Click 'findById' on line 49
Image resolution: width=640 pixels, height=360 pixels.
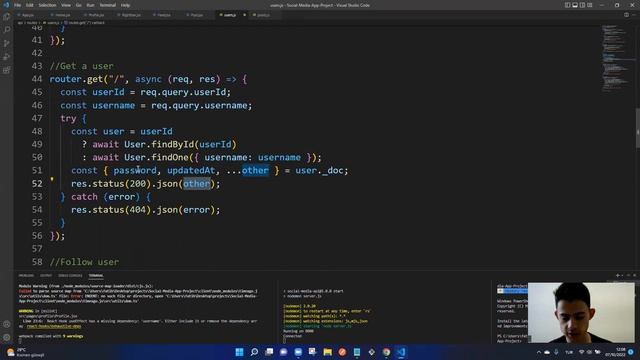coord(173,144)
